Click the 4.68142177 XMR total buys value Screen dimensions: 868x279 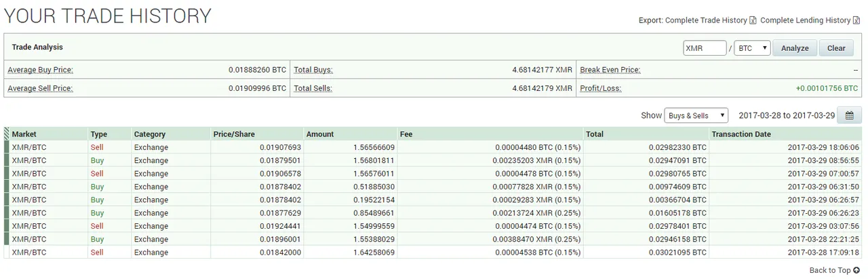point(542,69)
